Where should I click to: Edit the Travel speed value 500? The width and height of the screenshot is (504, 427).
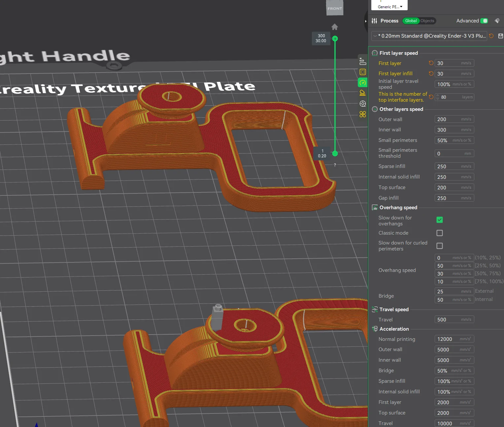(454, 319)
